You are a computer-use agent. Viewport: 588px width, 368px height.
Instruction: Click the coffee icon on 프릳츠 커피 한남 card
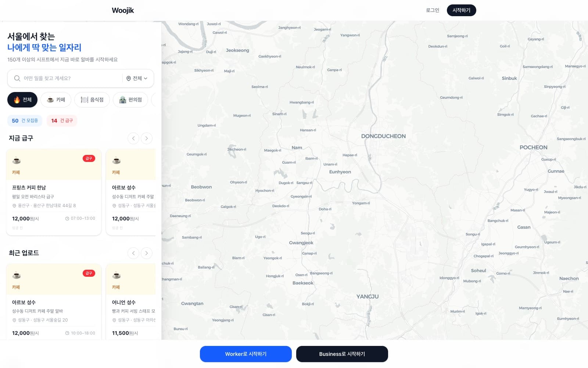16,160
